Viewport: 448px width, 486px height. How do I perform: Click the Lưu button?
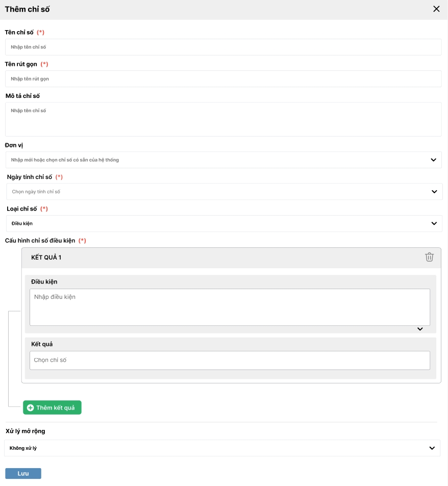coord(23,473)
